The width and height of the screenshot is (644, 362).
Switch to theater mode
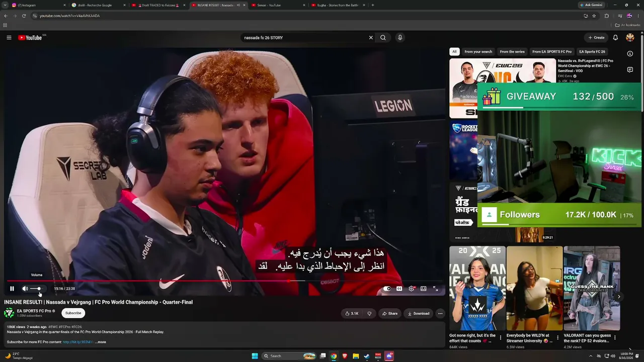(x=423, y=289)
